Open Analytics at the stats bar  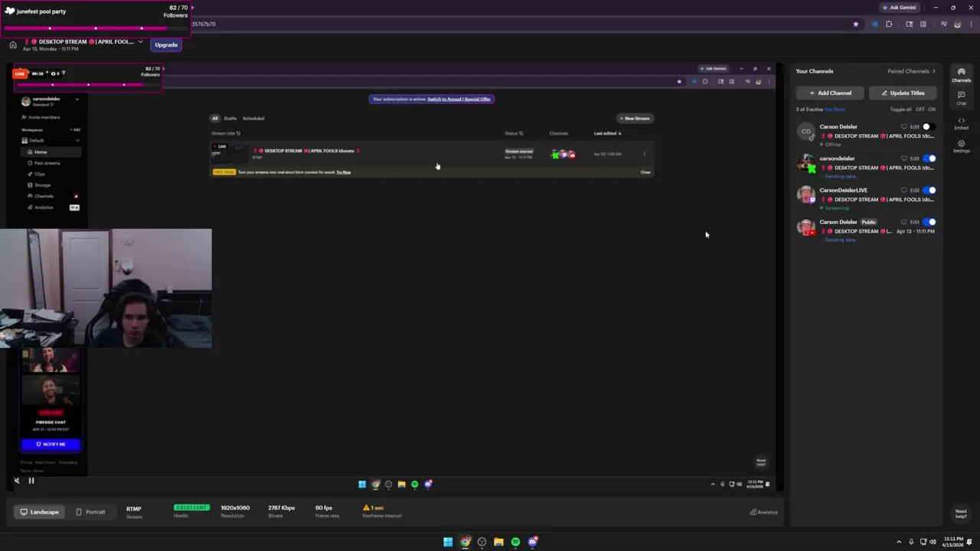click(764, 512)
